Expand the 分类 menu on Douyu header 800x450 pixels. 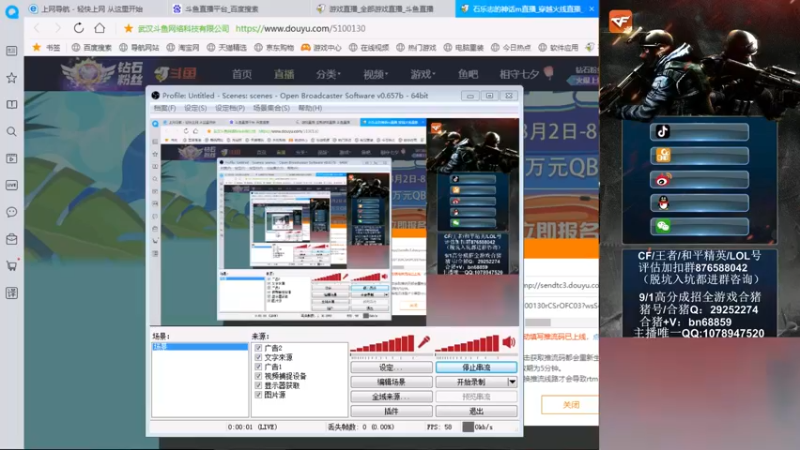coord(328,74)
